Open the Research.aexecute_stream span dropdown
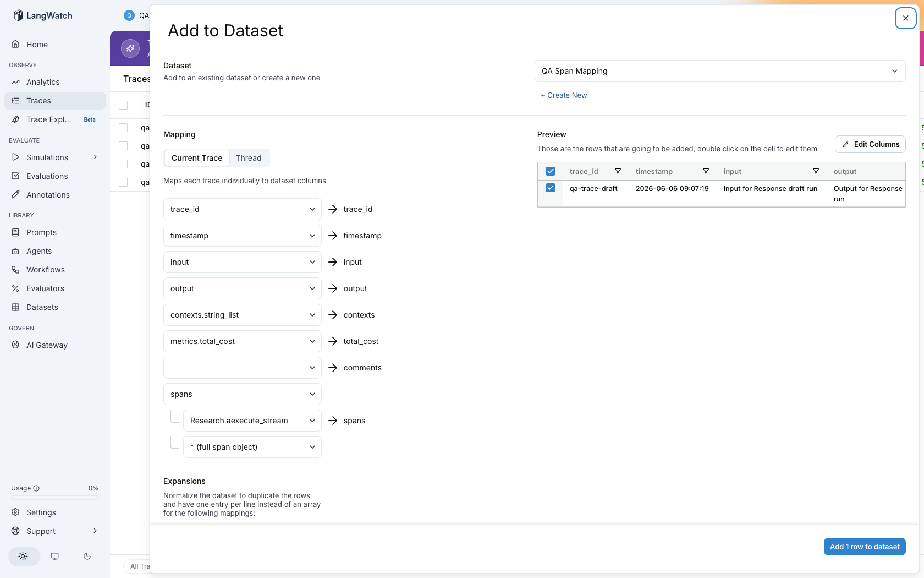 click(252, 421)
